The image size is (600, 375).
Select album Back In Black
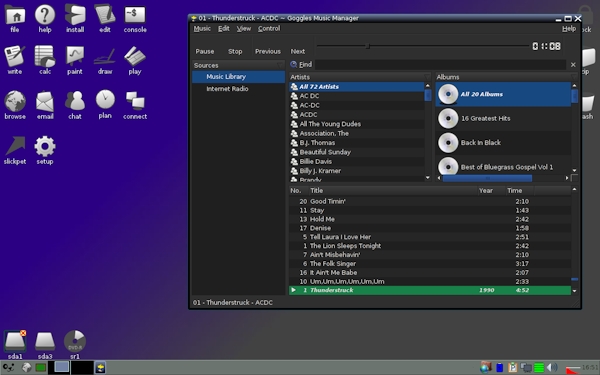(x=503, y=142)
